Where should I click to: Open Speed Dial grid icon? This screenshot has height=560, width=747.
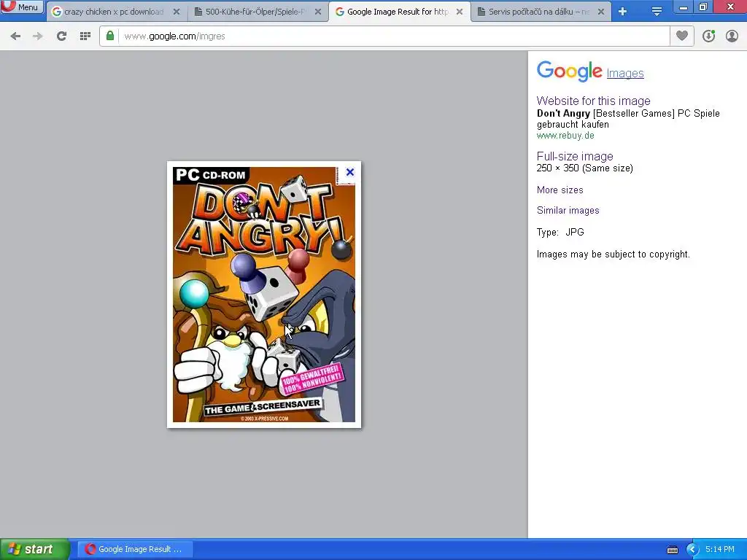coord(85,36)
